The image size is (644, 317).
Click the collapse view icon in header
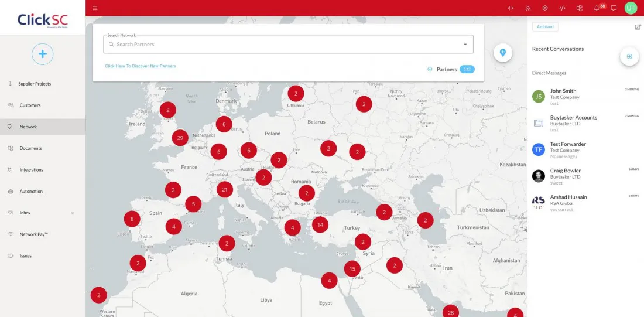511,8
